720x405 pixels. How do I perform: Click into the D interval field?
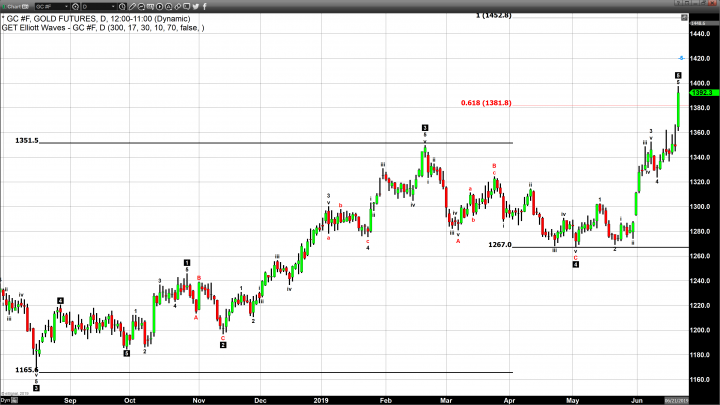coord(96,6)
